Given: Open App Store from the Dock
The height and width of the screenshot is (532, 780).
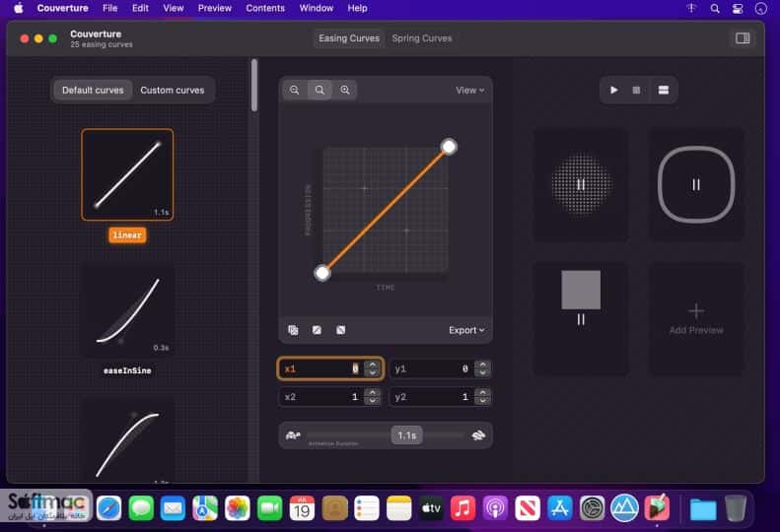Looking at the screenshot, I should coord(560,508).
